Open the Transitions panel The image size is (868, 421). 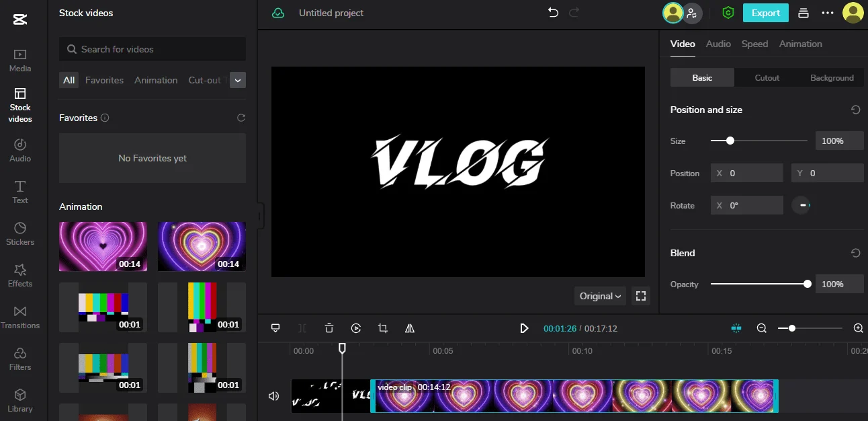click(20, 317)
